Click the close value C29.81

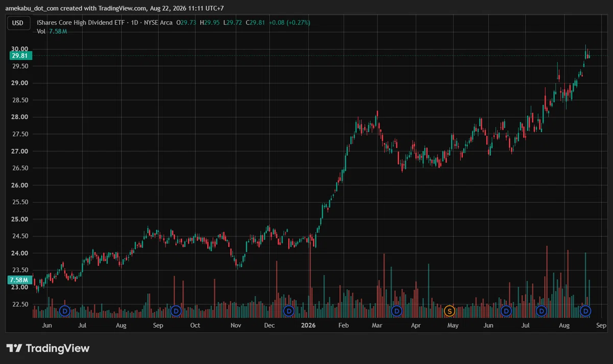(x=255, y=22)
